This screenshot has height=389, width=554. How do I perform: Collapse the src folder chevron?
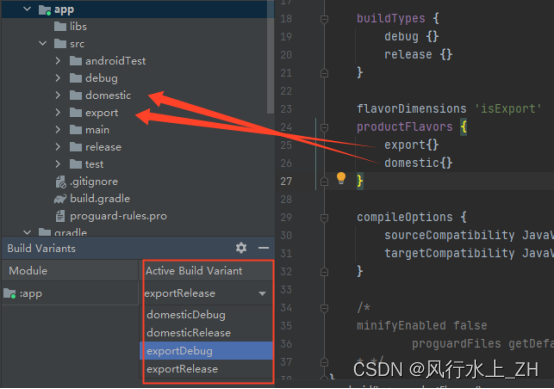click(43, 44)
